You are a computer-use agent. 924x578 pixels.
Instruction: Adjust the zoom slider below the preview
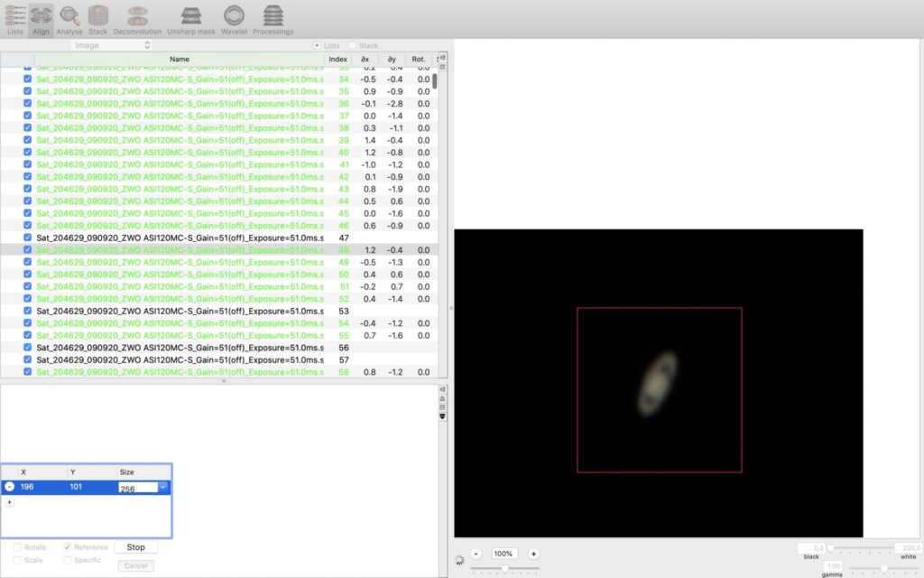tap(505, 569)
